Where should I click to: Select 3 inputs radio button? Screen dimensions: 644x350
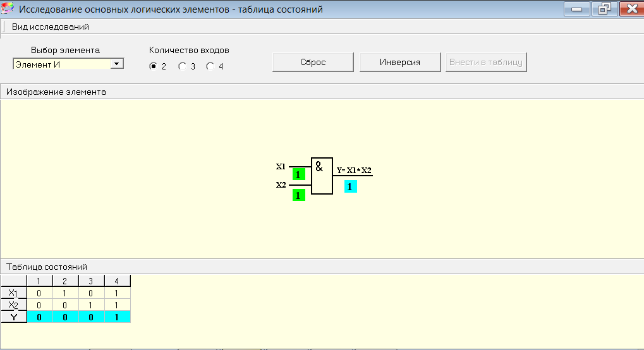click(x=182, y=66)
